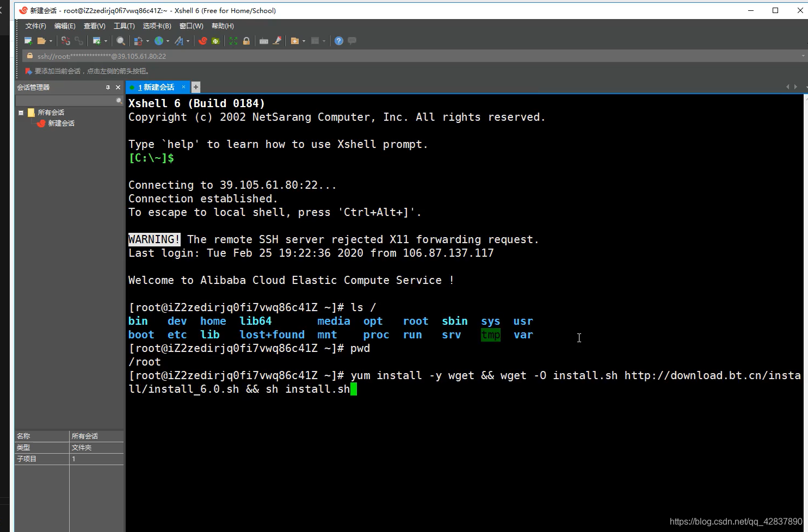Click the Xshell title bar app icon
808x532 pixels.
tap(23, 10)
